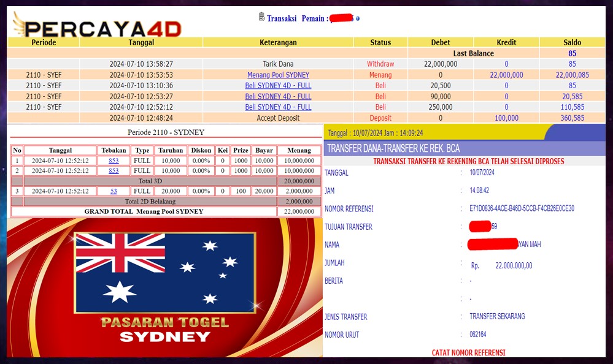Click the 22,000,000 Kredit amount
The width and height of the screenshot is (613, 364).
tap(506, 75)
